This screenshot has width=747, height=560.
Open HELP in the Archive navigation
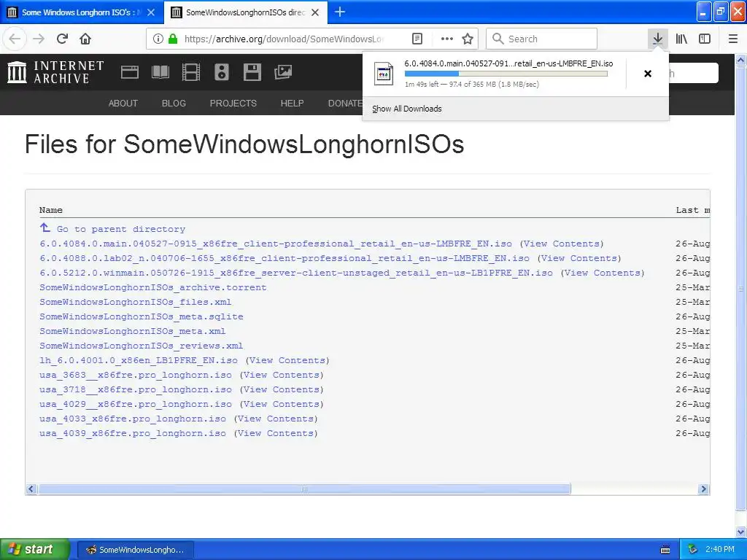pyautogui.click(x=292, y=104)
